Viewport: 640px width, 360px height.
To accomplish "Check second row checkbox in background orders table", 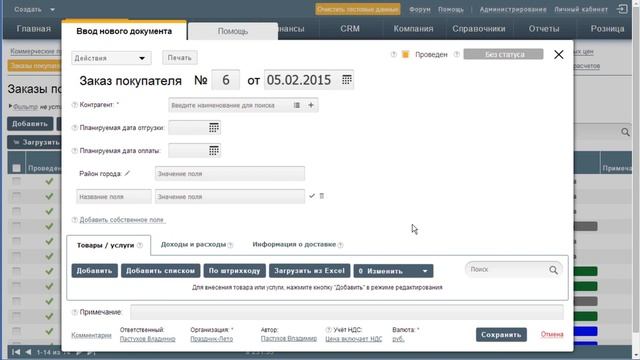I will [x=16, y=196].
